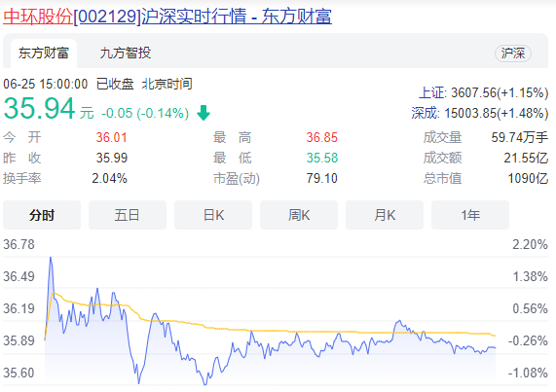Click the 36.19 price axis label
The height and width of the screenshot is (392, 556).
[x=19, y=308]
